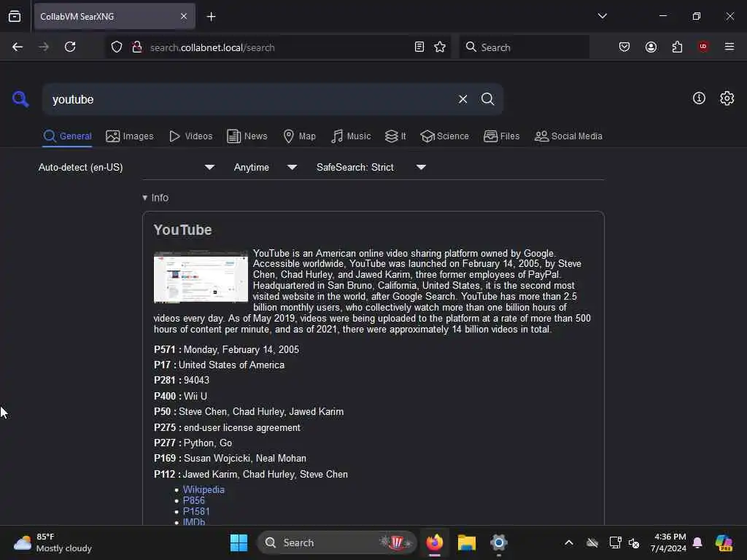
Task: Open the extensions puzzle icon
Action: pos(677,47)
